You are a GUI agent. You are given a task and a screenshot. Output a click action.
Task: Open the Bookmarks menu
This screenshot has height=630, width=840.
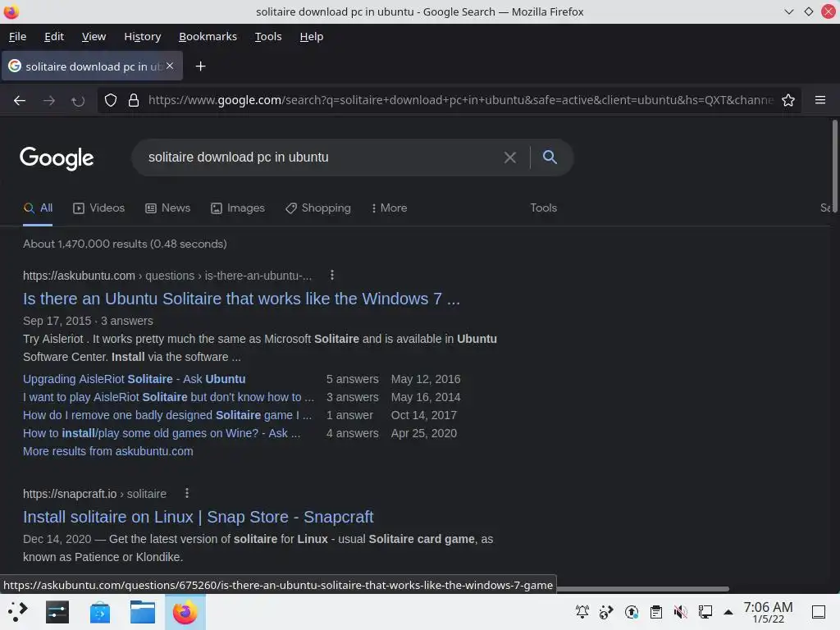click(x=208, y=36)
